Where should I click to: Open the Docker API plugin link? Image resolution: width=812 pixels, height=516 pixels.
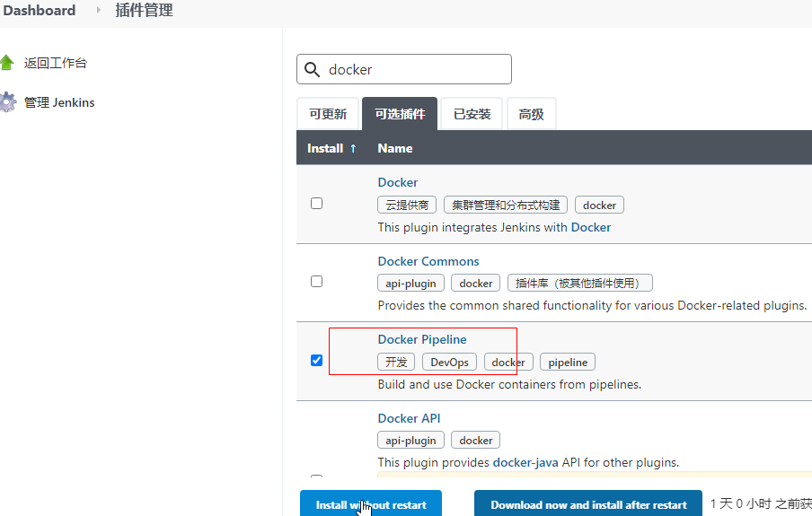(409, 418)
